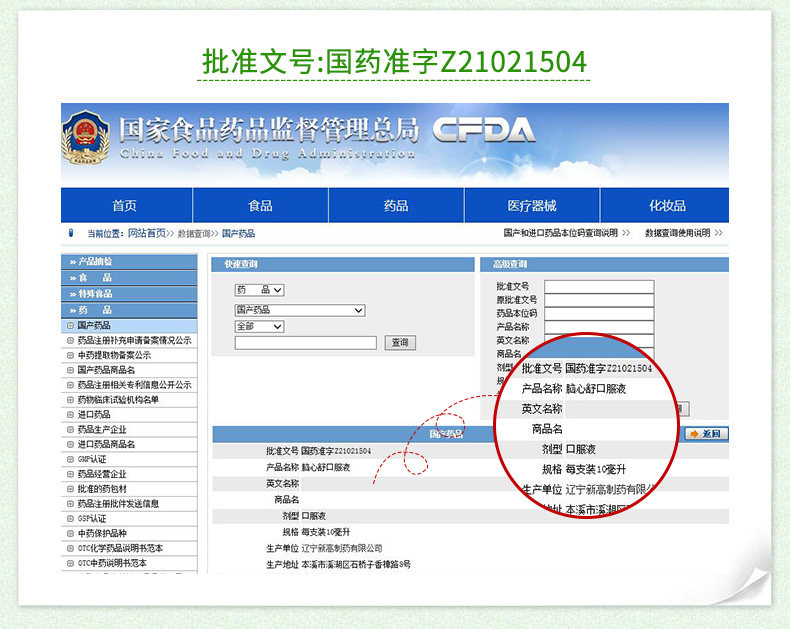
Task: Expand the 产品抽检 sidebar section
Action: 129,262
